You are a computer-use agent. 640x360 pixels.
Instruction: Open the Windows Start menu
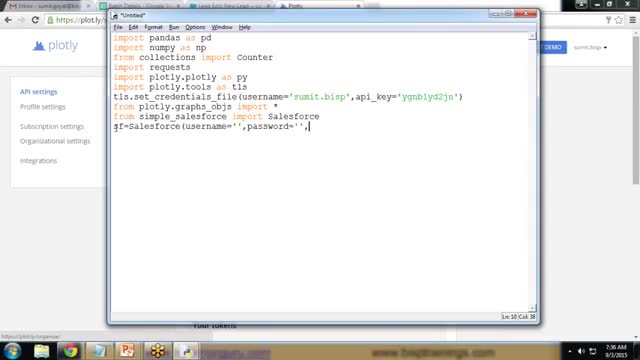(12, 351)
